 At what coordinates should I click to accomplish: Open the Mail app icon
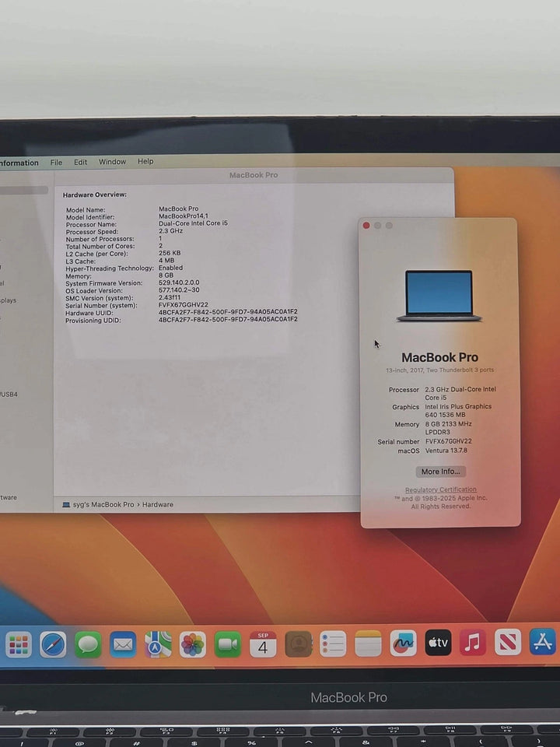point(123,644)
